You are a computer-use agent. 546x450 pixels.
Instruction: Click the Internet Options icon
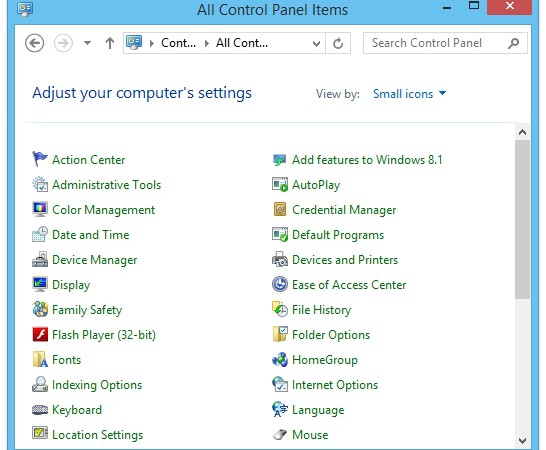(280, 385)
